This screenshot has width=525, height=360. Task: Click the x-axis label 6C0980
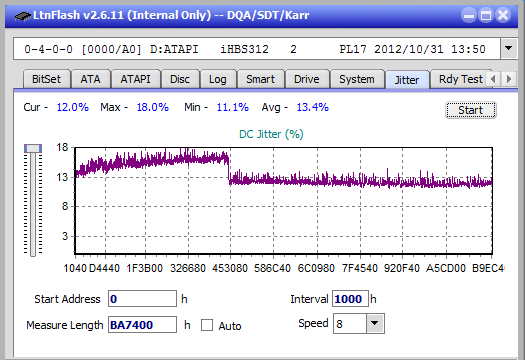(316, 268)
